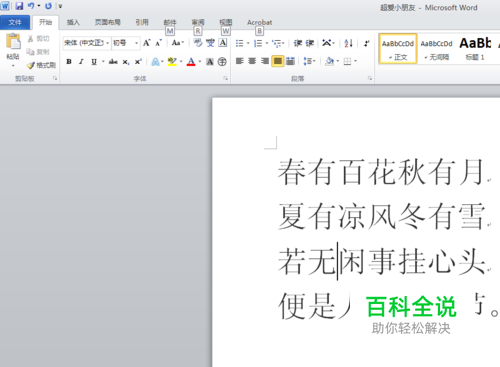Toggle the highlighted Justify alignment button
Image resolution: width=500 pixels, height=367 pixels.
pos(278,61)
